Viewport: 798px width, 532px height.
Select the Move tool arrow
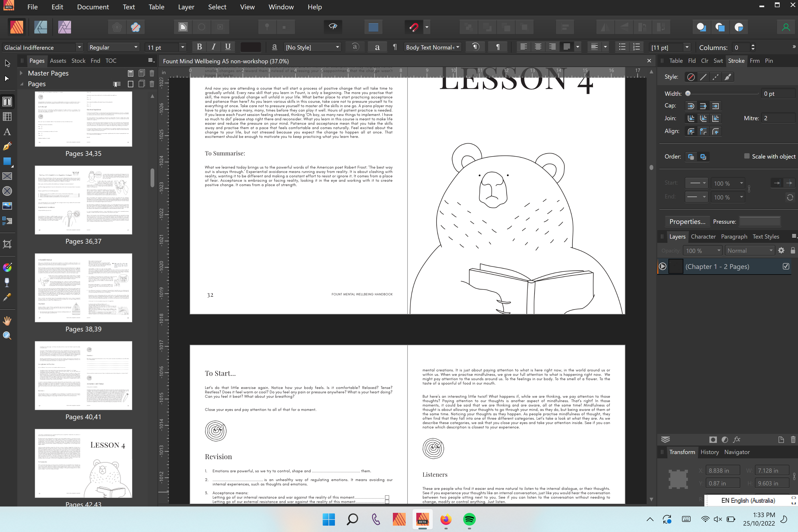(x=7, y=64)
